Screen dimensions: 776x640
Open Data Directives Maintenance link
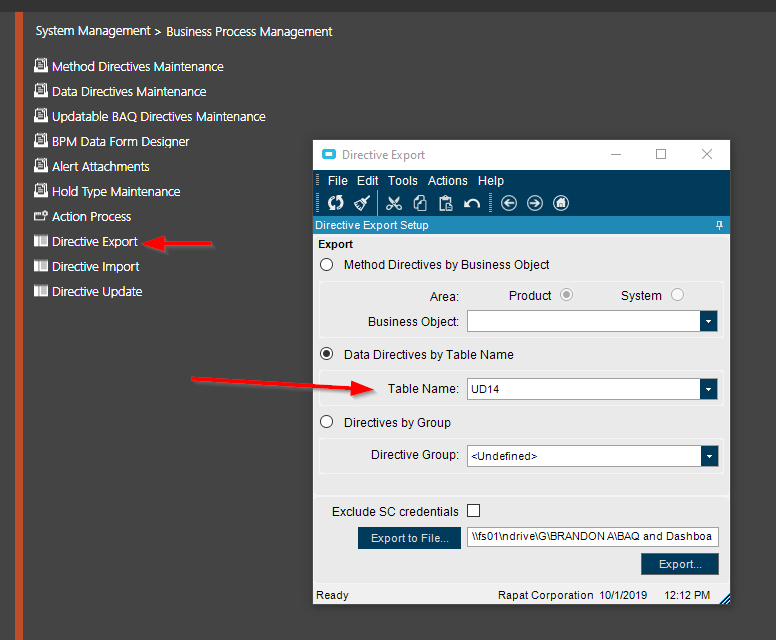click(x=129, y=92)
